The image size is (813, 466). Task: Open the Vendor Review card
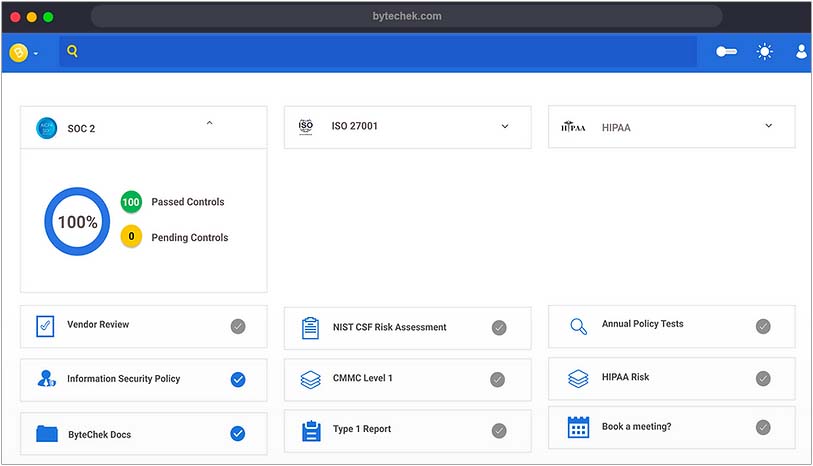click(x=144, y=326)
